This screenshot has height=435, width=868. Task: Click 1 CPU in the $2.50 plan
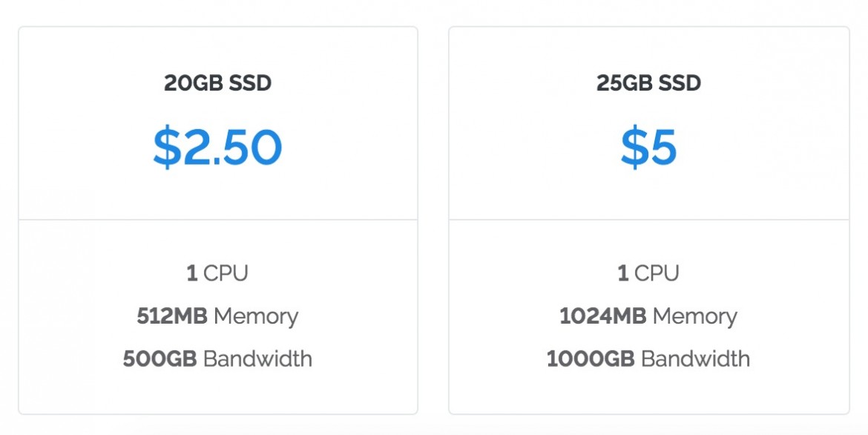(x=217, y=273)
